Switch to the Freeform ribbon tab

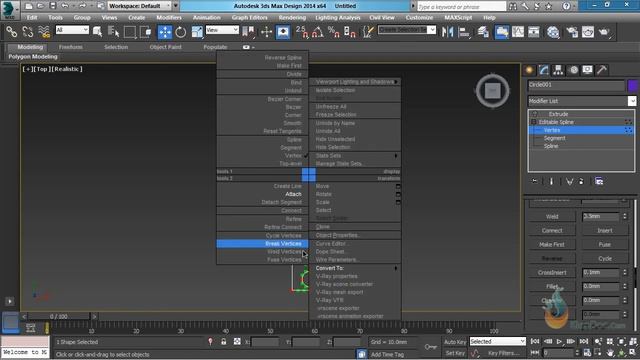click(70, 47)
